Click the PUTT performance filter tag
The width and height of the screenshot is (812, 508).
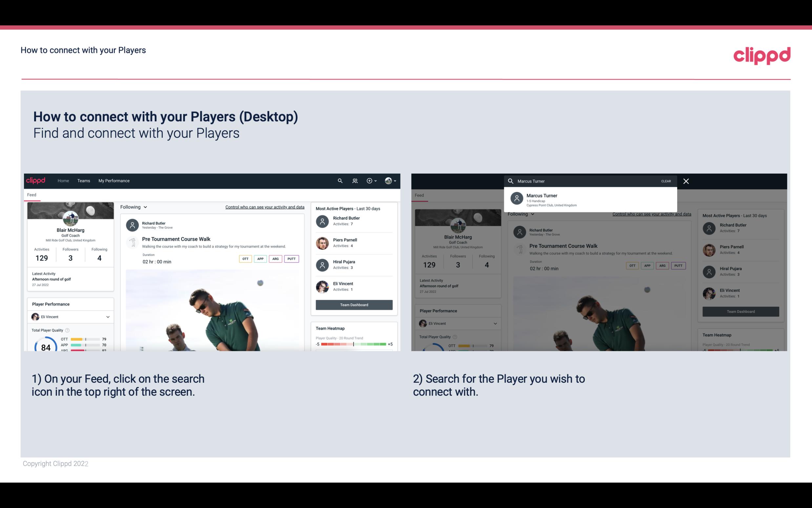[291, 258]
